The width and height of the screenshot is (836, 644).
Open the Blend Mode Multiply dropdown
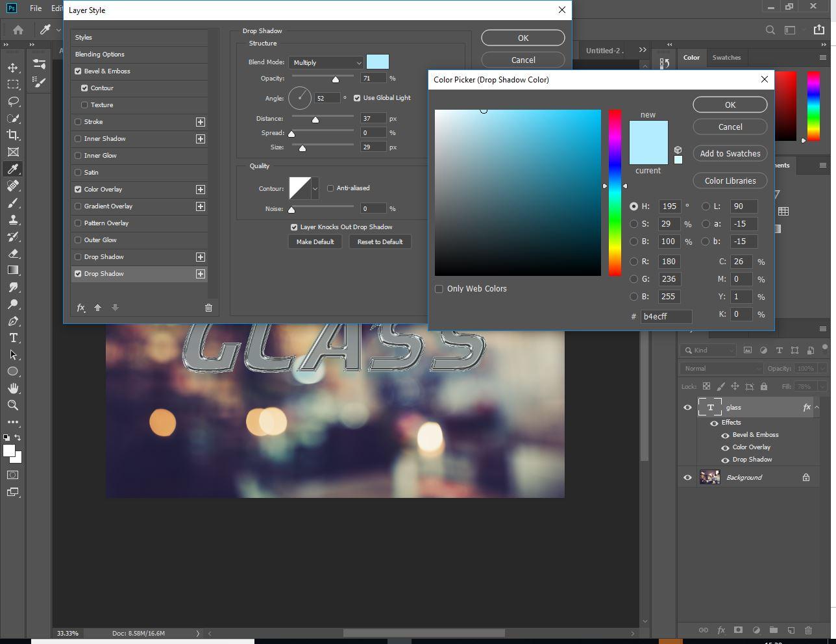coord(326,62)
